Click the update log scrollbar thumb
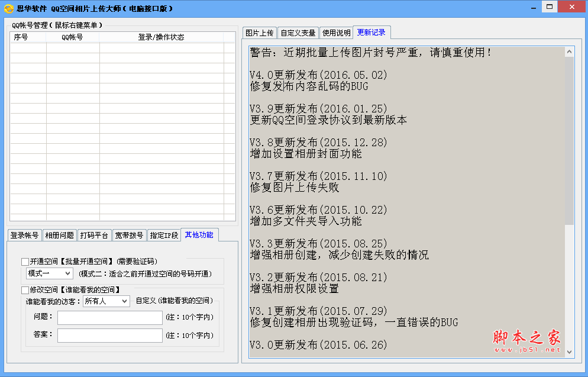The width and height of the screenshot is (588, 377). point(569,141)
